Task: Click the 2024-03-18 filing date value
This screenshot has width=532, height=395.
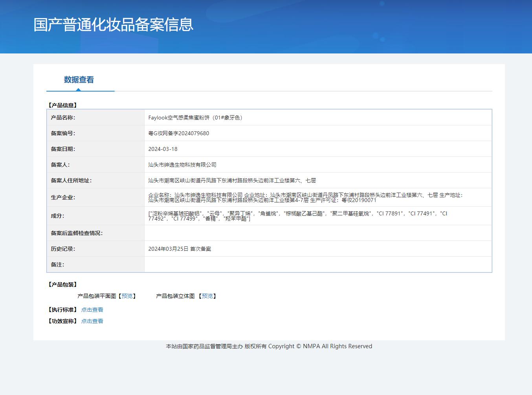Action: [163, 149]
